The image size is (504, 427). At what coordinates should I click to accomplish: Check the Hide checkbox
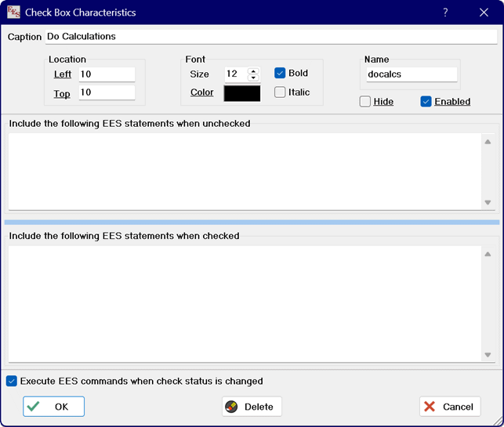coord(365,101)
